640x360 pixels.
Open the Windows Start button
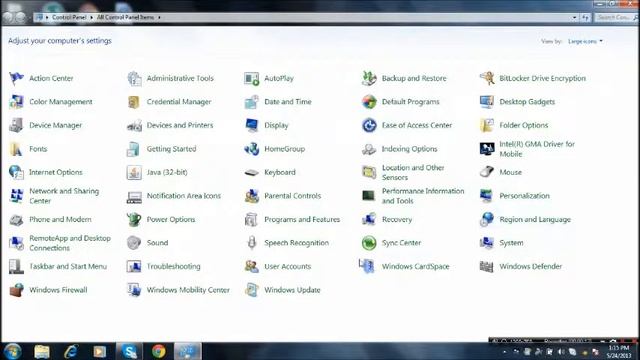pos(12,351)
